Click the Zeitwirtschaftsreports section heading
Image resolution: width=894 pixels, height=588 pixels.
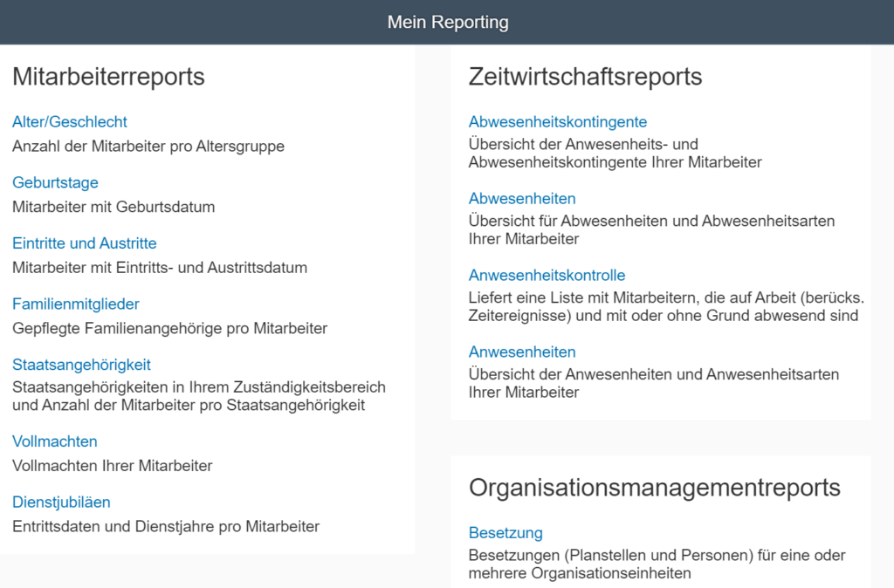point(585,77)
